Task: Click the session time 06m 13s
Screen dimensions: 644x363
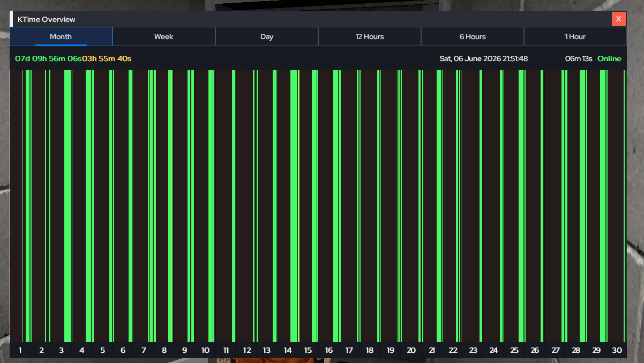Action: click(x=579, y=58)
